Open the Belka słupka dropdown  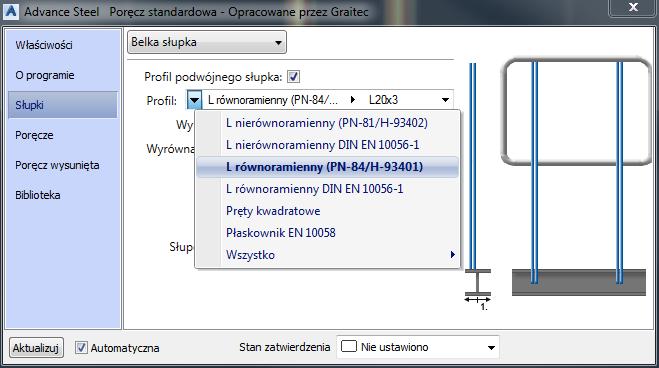click(x=207, y=42)
